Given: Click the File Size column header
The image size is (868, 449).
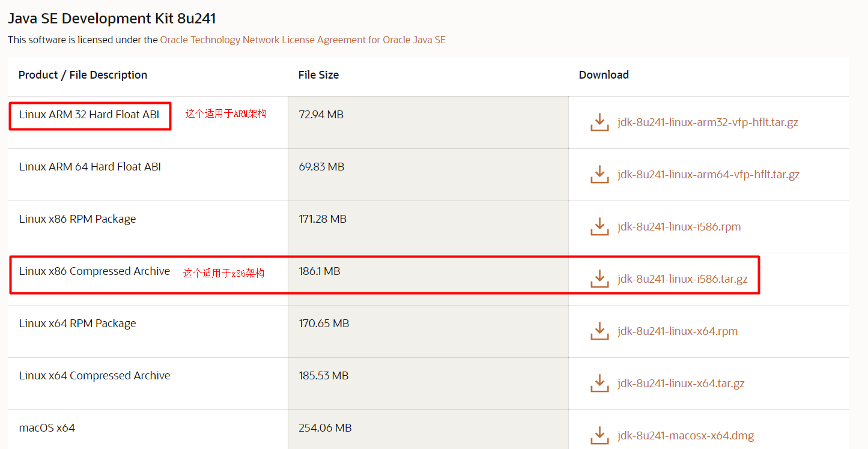Looking at the screenshot, I should coord(318,75).
